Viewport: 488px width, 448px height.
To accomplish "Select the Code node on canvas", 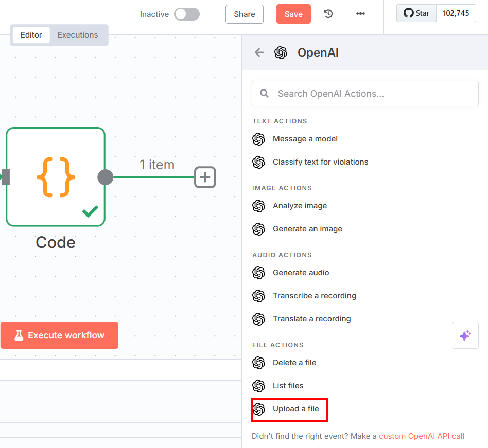I will pyautogui.click(x=56, y=177).
